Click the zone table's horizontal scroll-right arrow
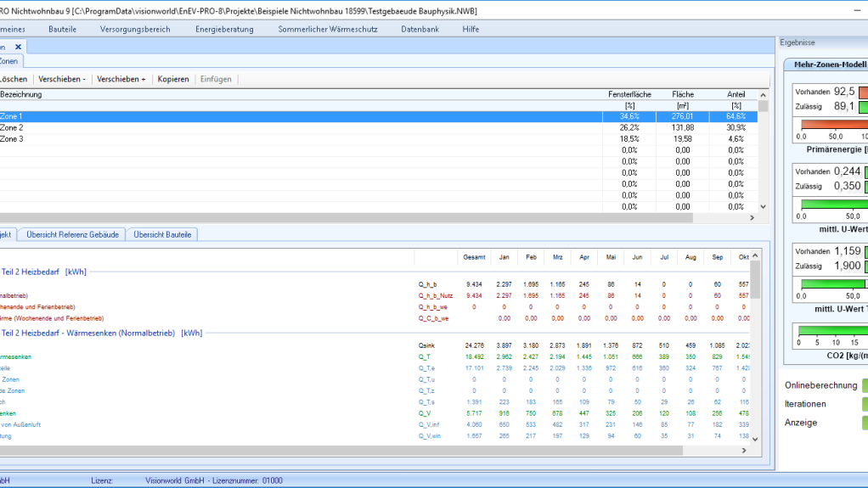 pos(752,218)
